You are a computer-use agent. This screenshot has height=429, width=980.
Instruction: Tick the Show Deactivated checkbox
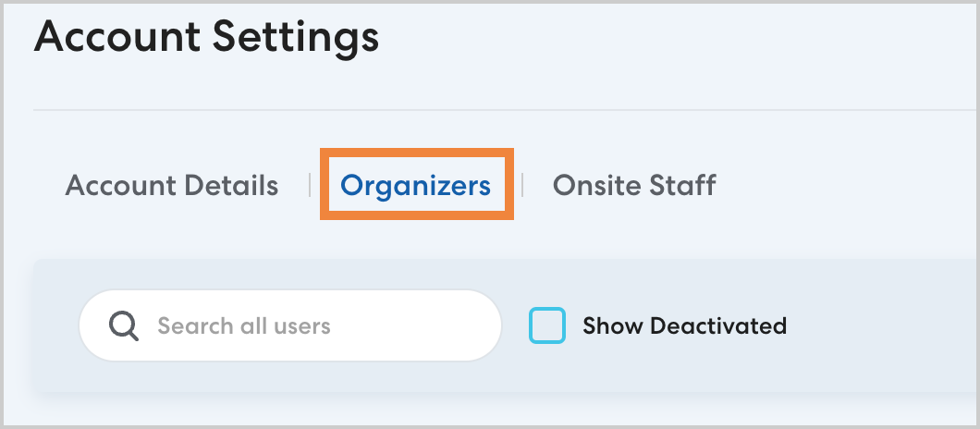546,325
